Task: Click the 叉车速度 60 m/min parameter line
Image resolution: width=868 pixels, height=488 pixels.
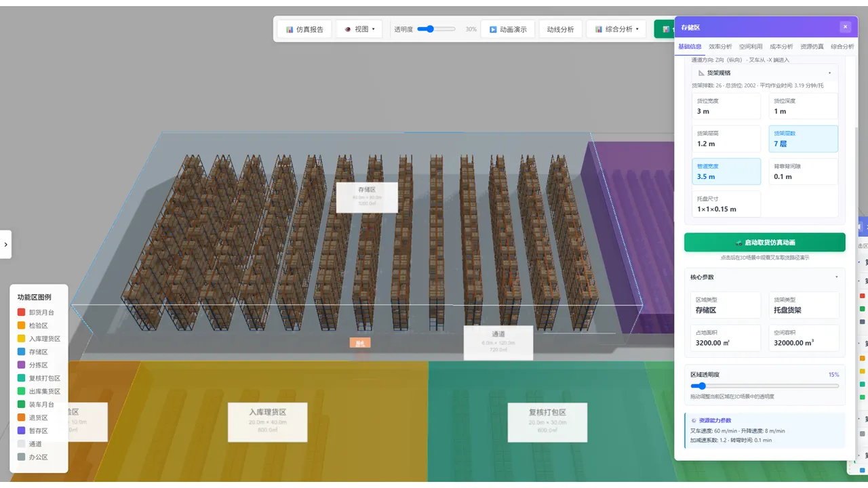Action: (x=738, y=431)
